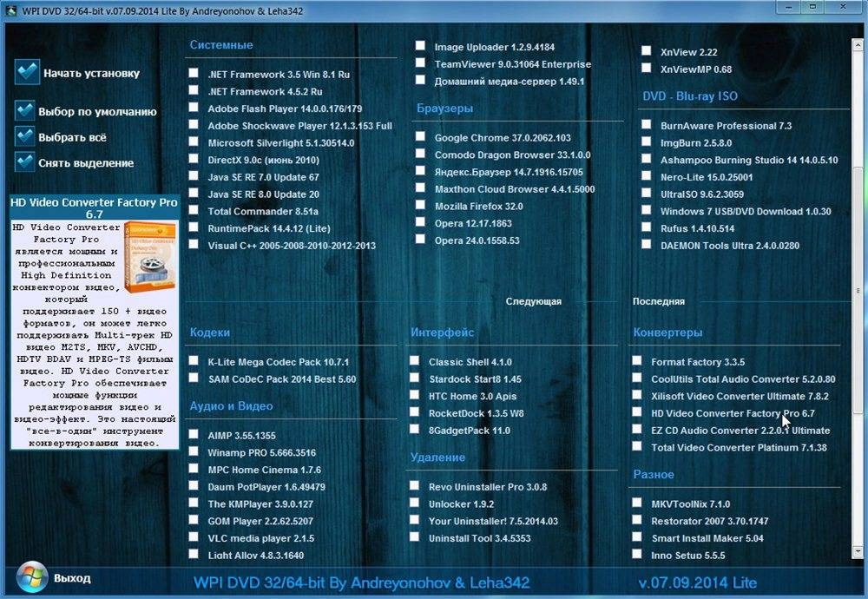This screenshot has height=599, width=868.
Task: Check the Яндекс.Браузер checkbox
Action: [x=421, y=170]
